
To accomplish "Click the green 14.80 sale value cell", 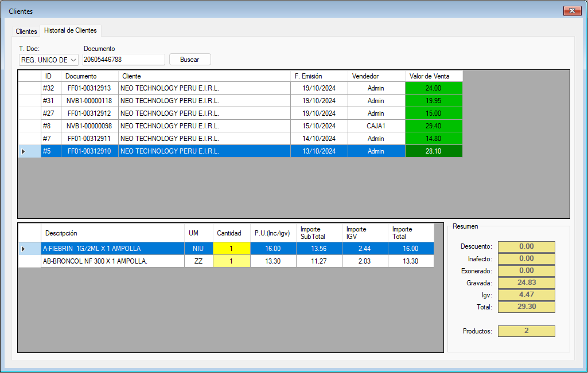I will pos(433,139).
